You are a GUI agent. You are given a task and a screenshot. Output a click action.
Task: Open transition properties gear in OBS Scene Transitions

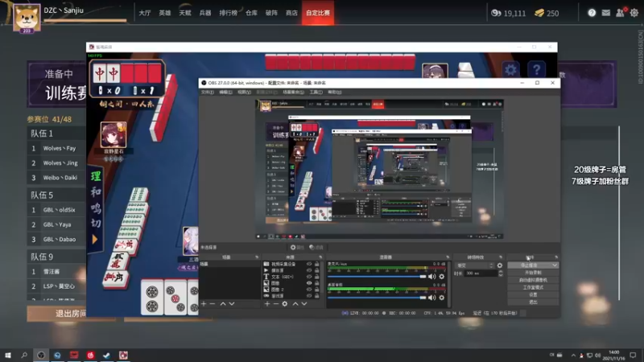[x=500, y=265]
